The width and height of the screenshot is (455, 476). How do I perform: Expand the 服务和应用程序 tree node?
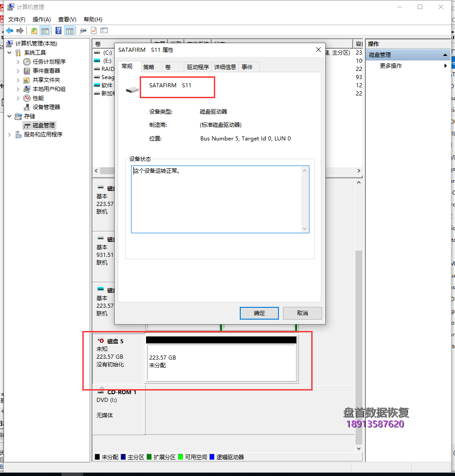tap(10, 135)
